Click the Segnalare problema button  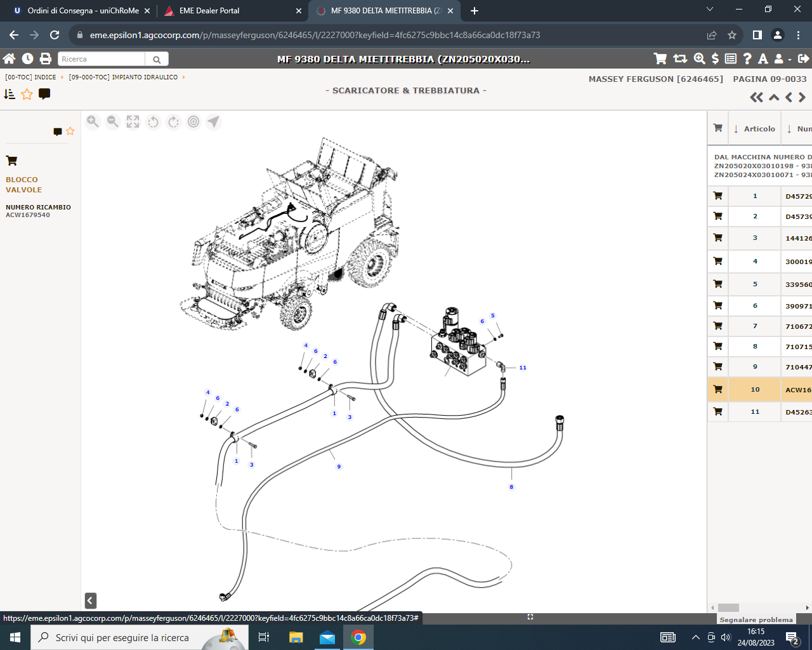click(x=756, y=620)
